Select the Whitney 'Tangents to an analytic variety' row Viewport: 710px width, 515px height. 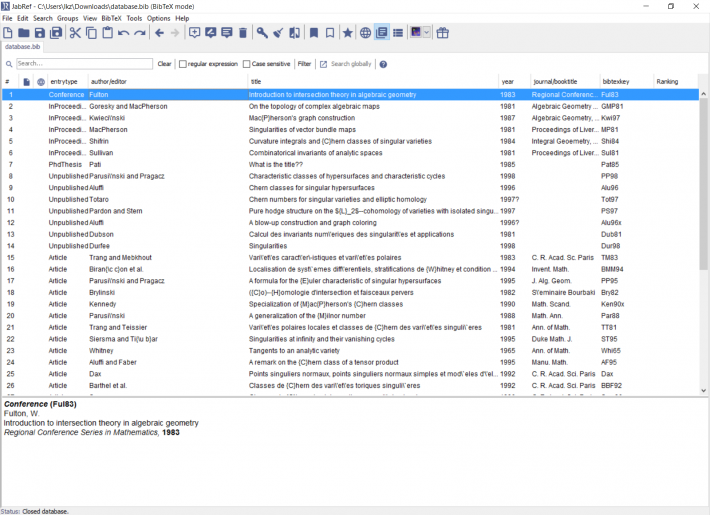click(x=350, y=351)
